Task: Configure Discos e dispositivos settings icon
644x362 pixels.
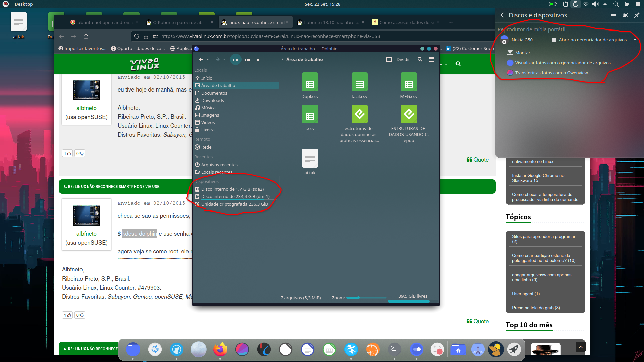Action: [x=625, y=15]
